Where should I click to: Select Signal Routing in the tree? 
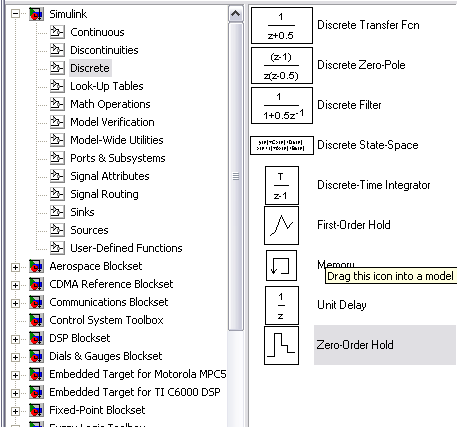click(x=104, y=194)
